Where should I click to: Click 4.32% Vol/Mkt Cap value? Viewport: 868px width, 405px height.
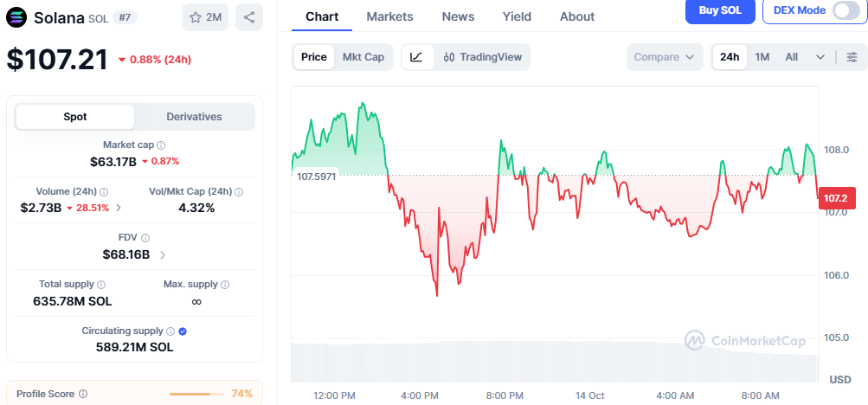[196, 208]
